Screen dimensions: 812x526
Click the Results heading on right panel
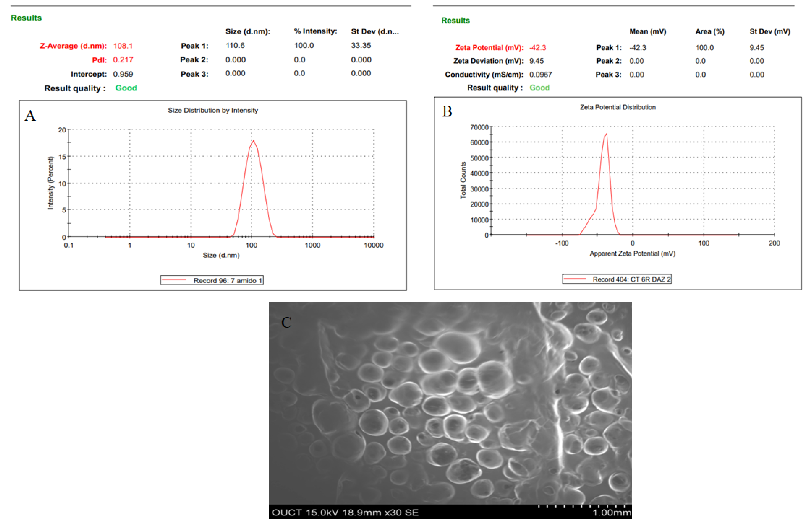coord(456,20)
